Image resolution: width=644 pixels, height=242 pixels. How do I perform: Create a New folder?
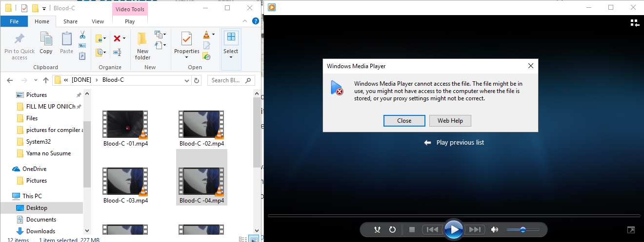click(x=142, y=46)
